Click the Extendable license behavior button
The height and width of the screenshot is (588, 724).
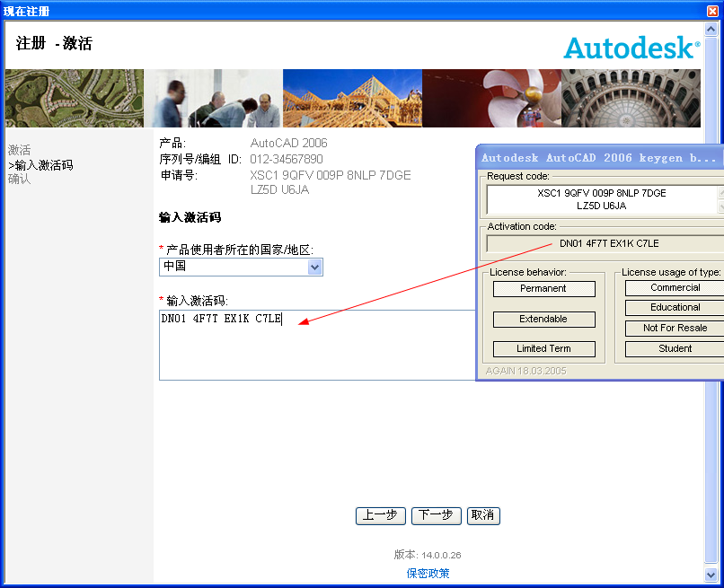tap(544, 320)
